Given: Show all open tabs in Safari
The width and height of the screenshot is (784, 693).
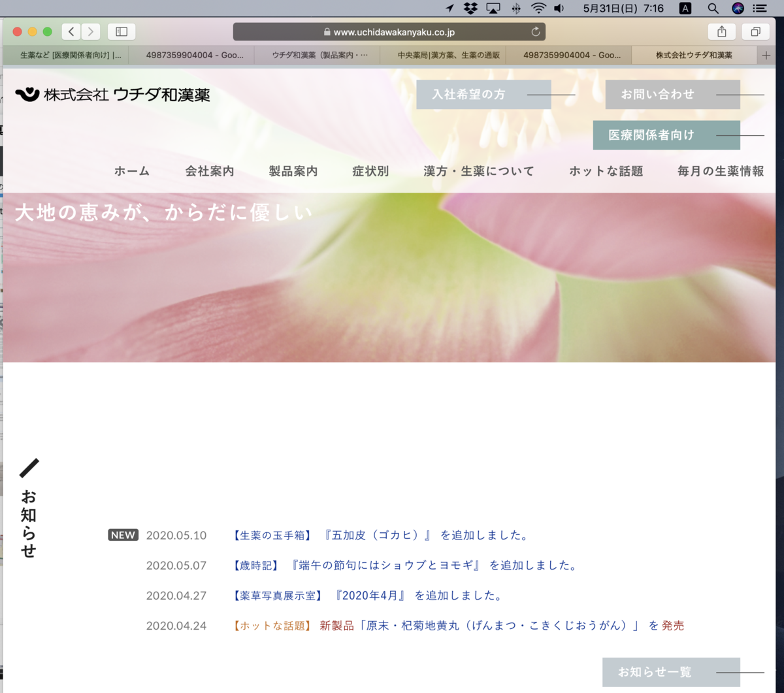Looking at the screenshot, I should tap(755, 31).
